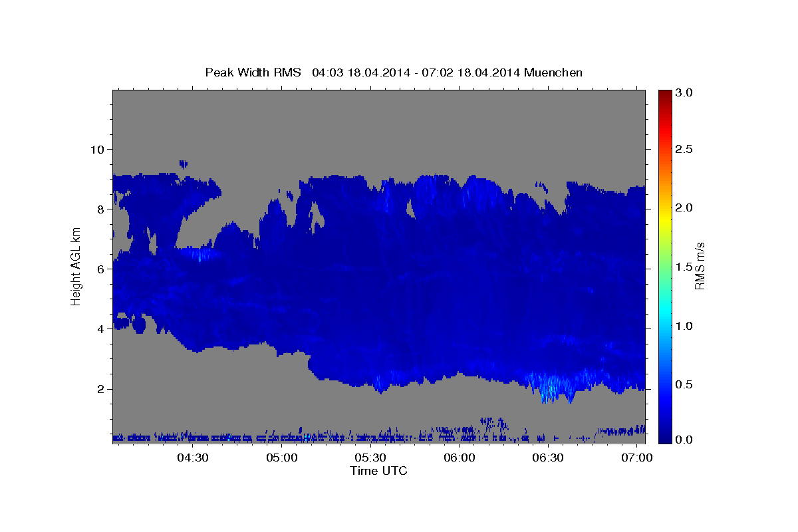Click the colorbar value 3.0

[684, 93]
